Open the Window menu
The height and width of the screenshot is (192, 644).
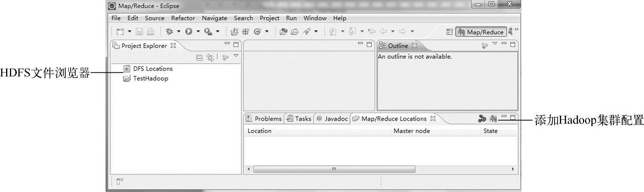click(x=315, y=18)
